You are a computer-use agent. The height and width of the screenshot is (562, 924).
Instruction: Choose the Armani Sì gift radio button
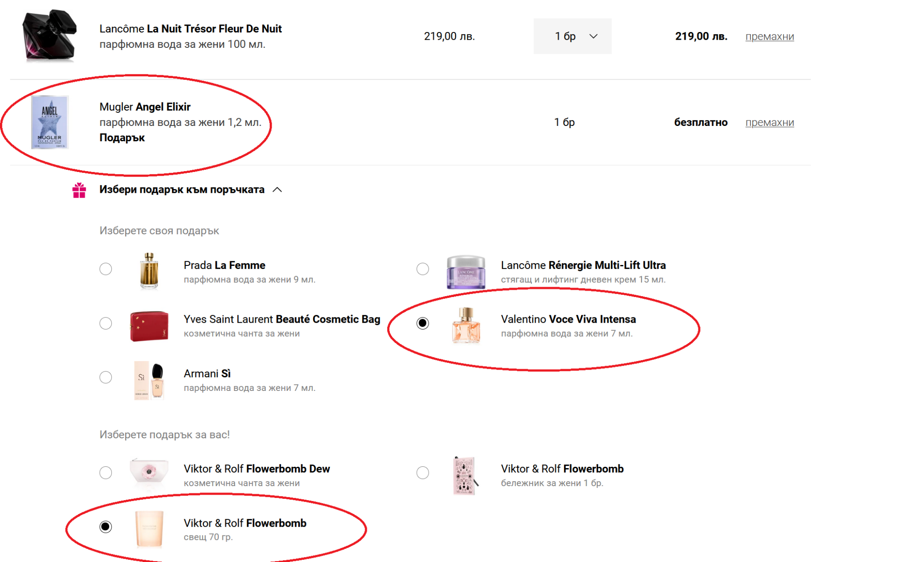click(106, 377)
